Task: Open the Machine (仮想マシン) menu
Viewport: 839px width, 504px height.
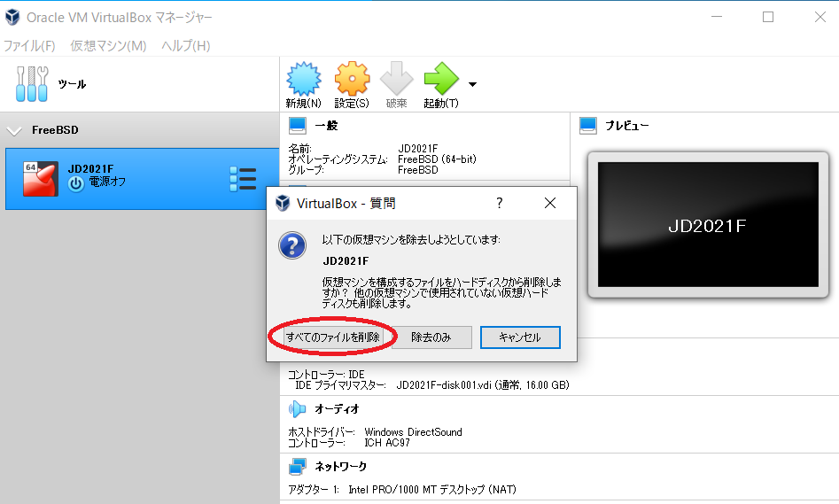Action: [x=108, y=45]
